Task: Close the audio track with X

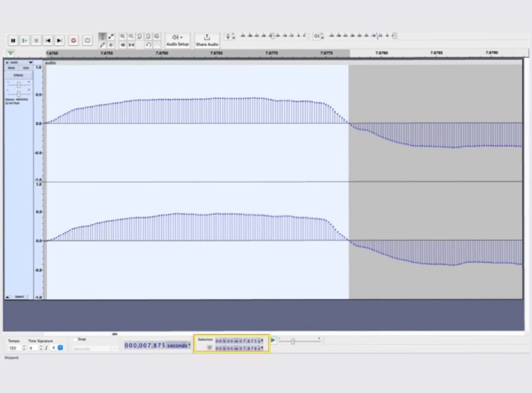Action: pos(7,63)
